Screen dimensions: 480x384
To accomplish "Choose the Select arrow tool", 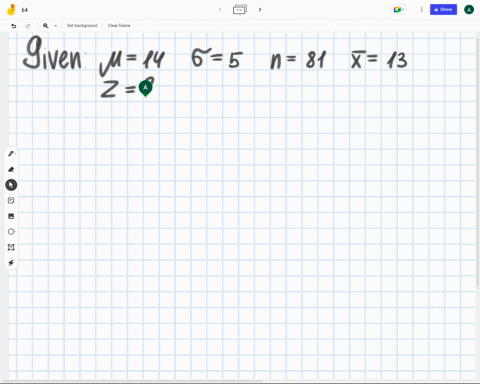I will 11,185.
